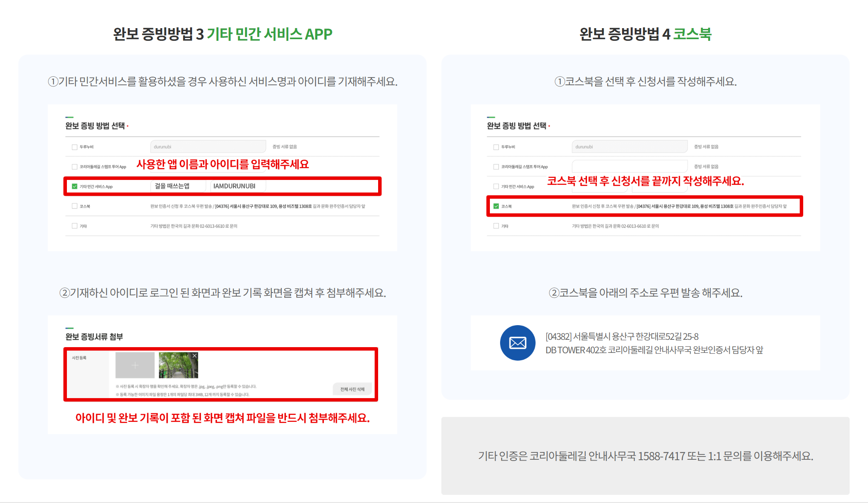This screenshot has width=868, height=503.
Task: Enable the 코스북 checkbox in method 3 form
Action: pos(75,206)
